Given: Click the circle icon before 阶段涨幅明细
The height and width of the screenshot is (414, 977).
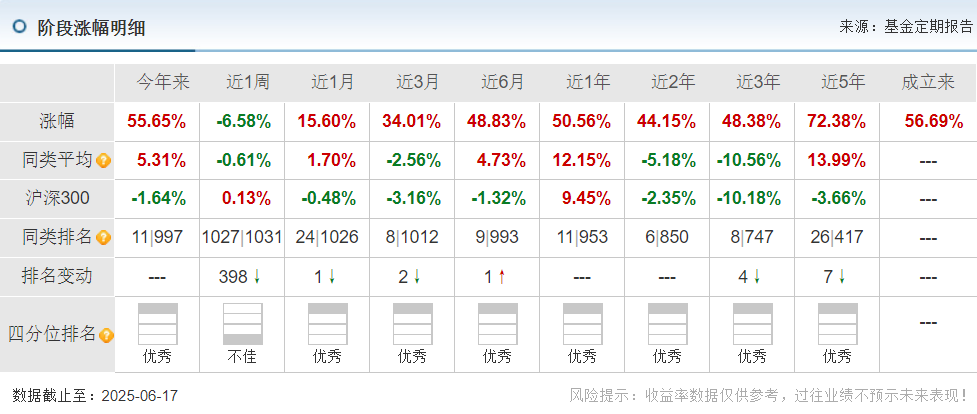Looking at the screenshot, I should point(20,26).
